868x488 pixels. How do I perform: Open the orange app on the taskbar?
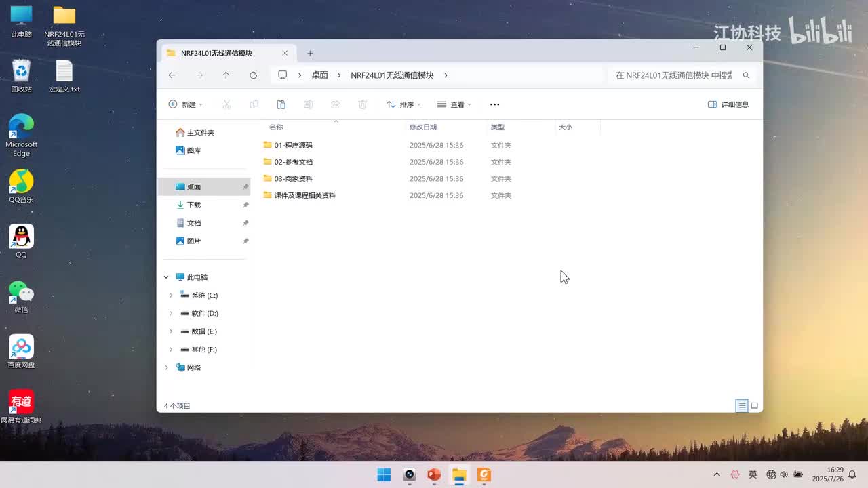click(484, 474)
